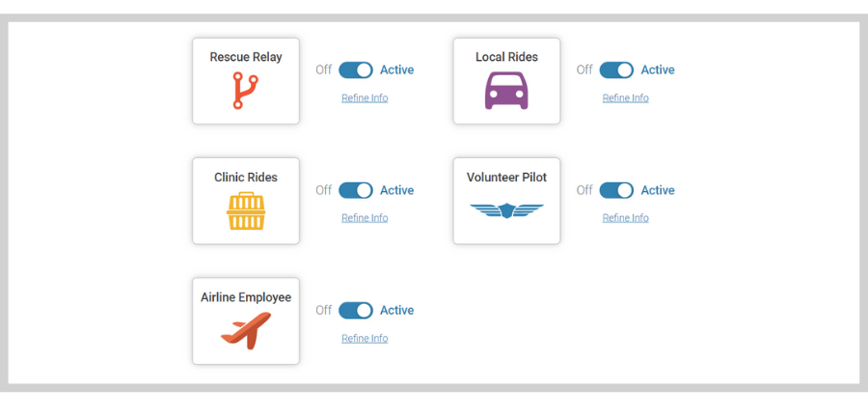Click Refine Info for Clinic Rides
This screenshot has width=868, height=416.
365,218
